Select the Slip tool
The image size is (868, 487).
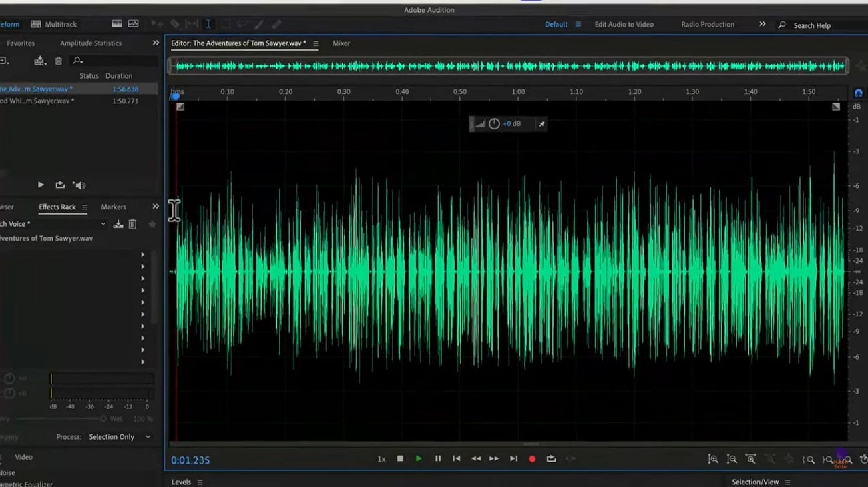(x=192, y=24)
